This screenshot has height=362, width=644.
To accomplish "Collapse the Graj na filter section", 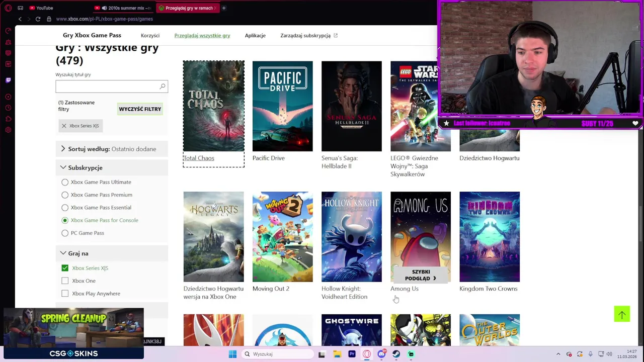I will [x=112, y=253].
